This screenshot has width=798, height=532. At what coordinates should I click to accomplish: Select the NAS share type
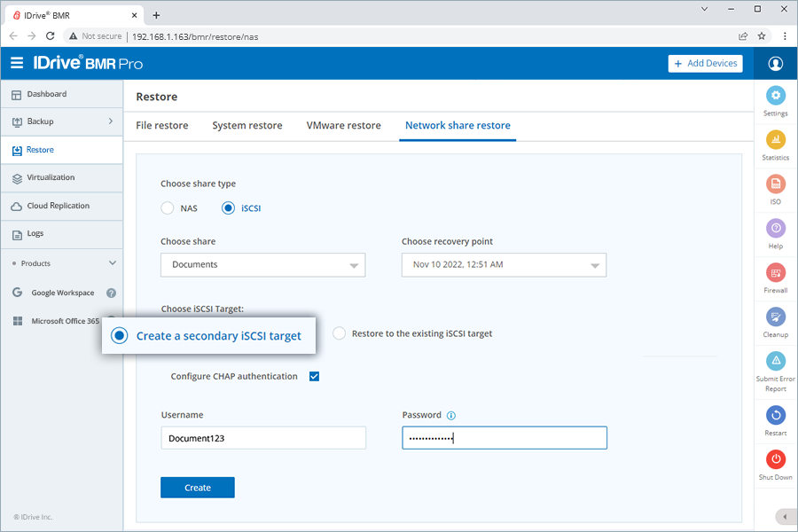pos(167,207)
